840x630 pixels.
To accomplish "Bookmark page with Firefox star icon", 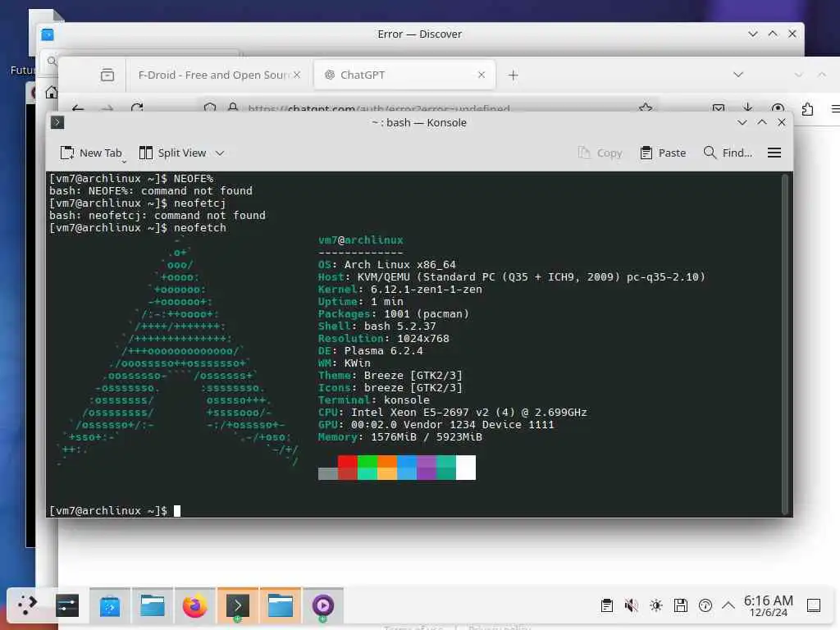I will point(646,107).
